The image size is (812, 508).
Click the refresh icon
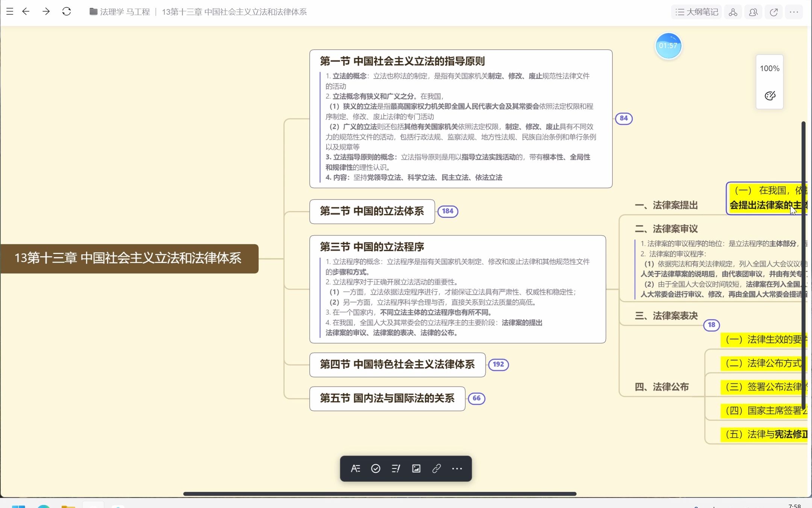click(67, 12)
